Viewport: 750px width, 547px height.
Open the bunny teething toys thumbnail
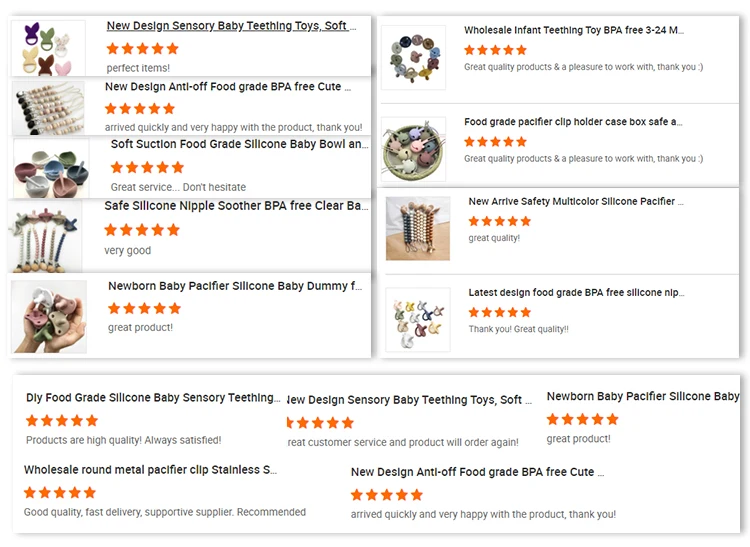[x=49, y=47]
